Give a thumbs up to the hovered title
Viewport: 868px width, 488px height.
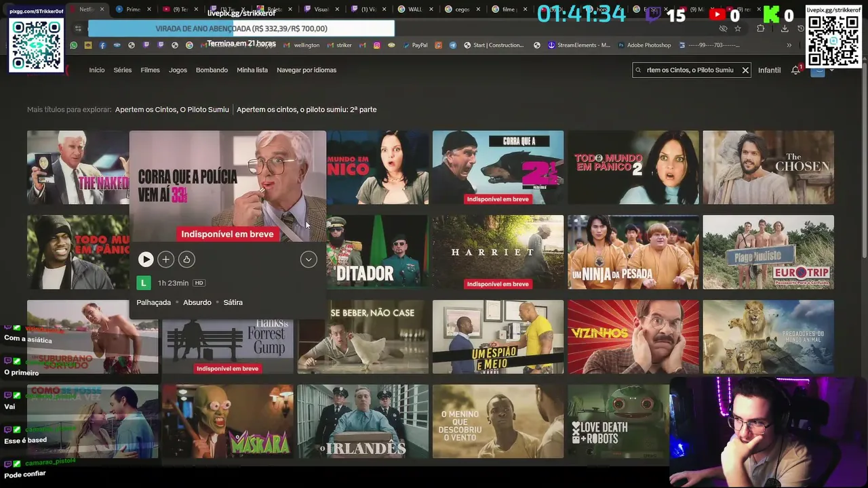click(x=186, y=259)
